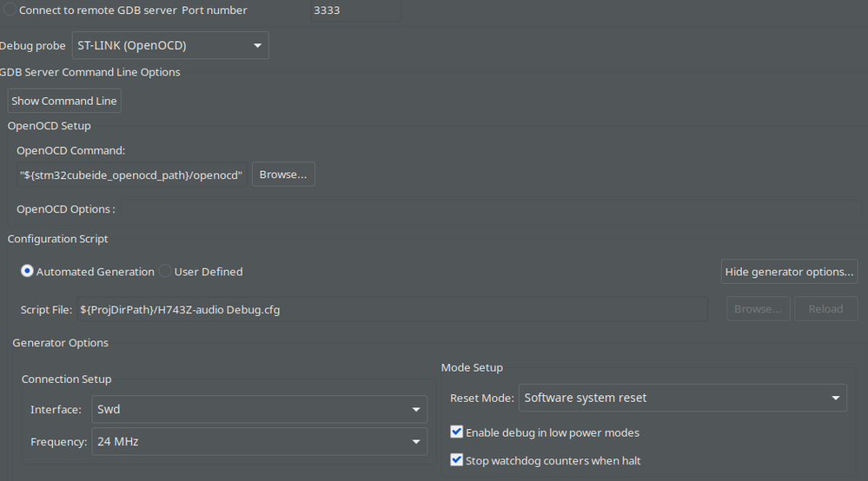Viewport: 868px width, 481px height.
Task: Disable debug in low power modes
Action: click(x=457, y=432)
